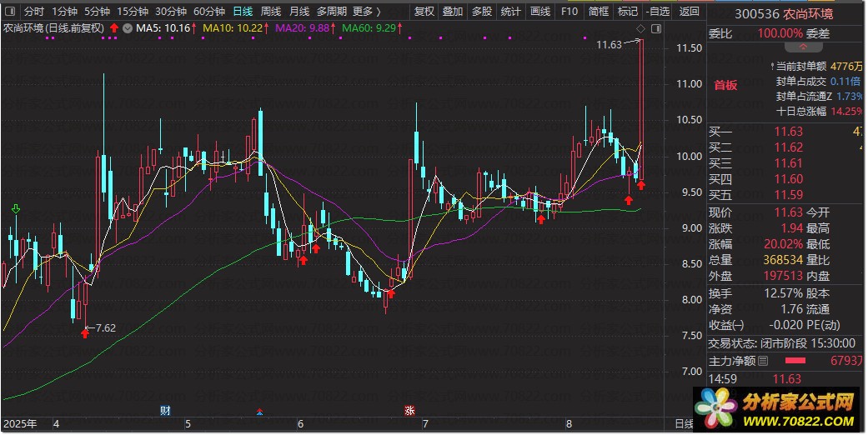Click the 涨幅 20.02% value
Image resolution: width=868 pixels, height=435 pixels.
783,244
